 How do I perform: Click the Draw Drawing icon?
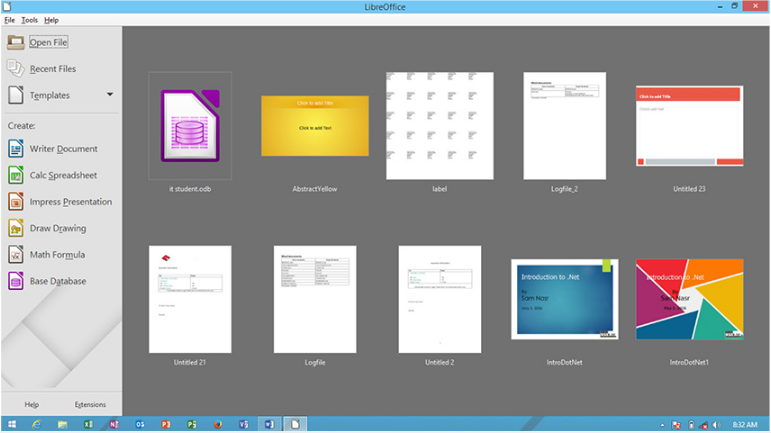(x=16, y=228)
